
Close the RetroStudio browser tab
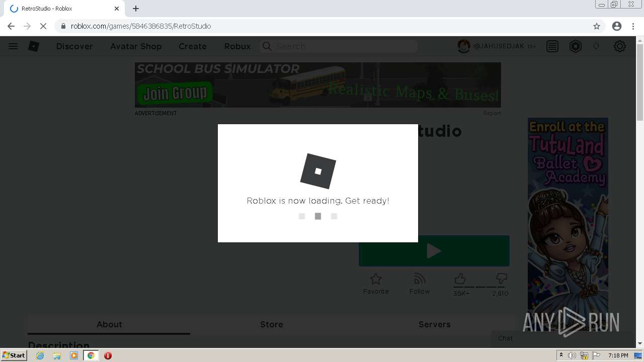pos(117,9)
